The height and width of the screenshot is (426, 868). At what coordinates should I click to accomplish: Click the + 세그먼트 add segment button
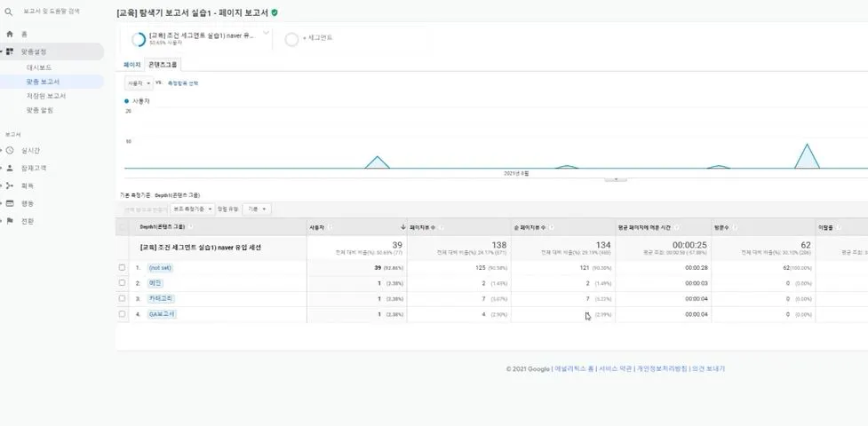point(309,39)
